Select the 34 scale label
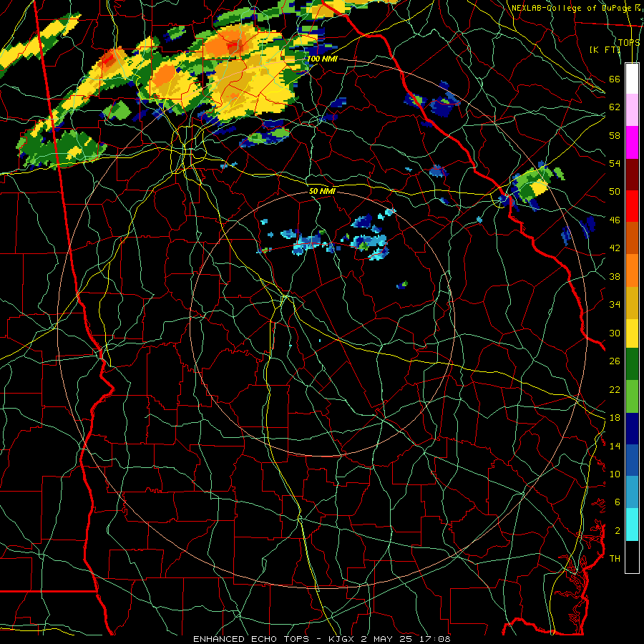This screenshot has height=644, width=644. click(615, 305)
